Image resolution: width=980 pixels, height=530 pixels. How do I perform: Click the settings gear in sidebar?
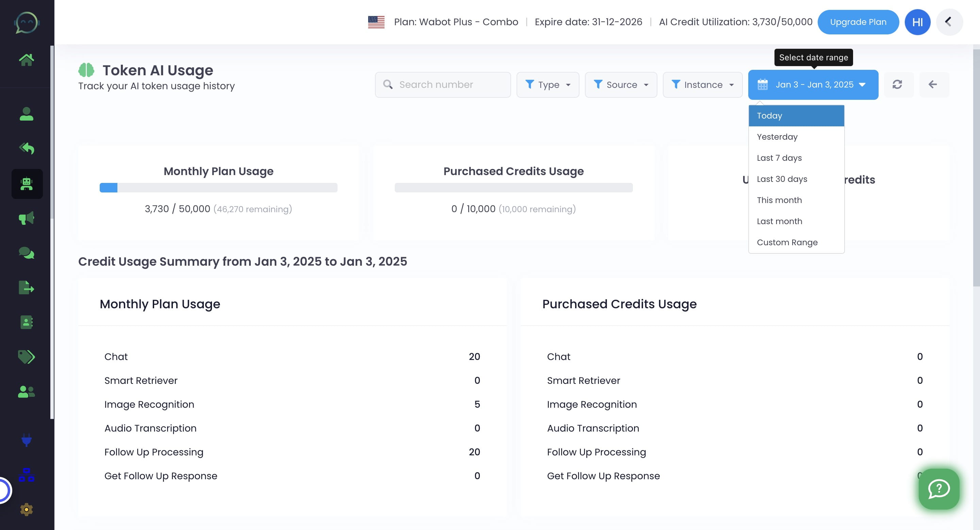coord(26,510)
